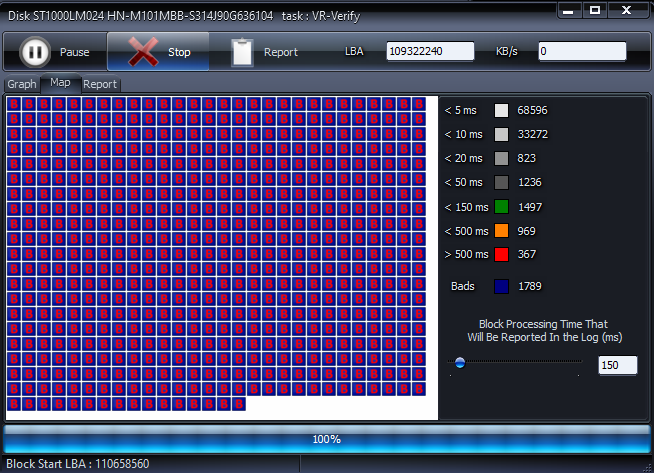Click the log threshold field showing 150

click(x=618, y=365)
